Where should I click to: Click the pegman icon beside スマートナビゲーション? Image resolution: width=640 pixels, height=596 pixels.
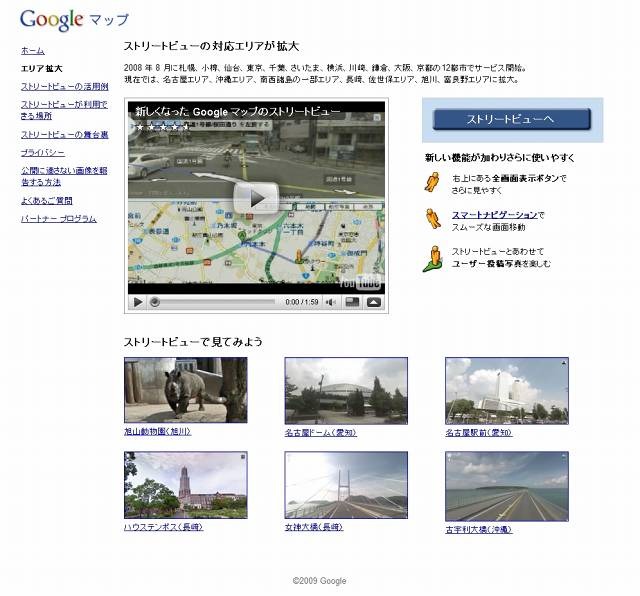(433, 219)
